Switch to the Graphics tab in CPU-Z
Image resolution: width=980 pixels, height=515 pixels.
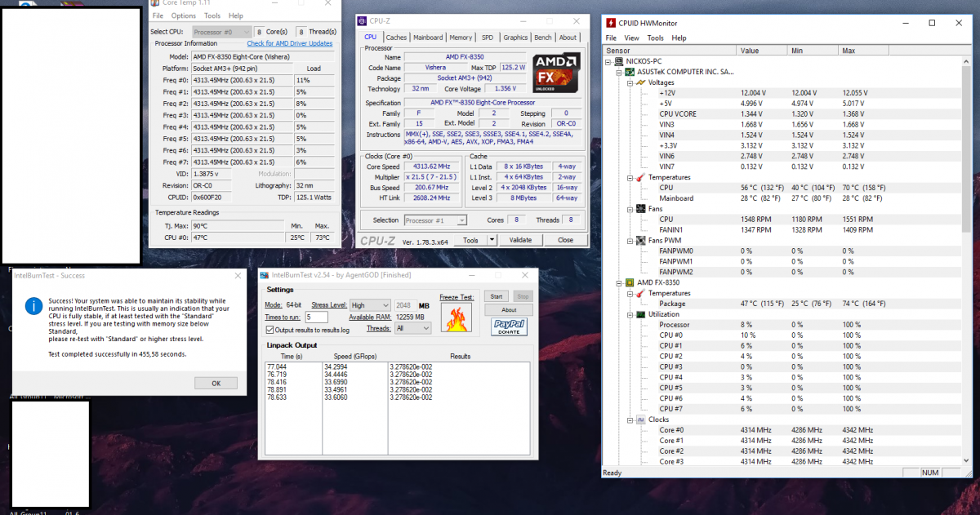coord(515,38)
